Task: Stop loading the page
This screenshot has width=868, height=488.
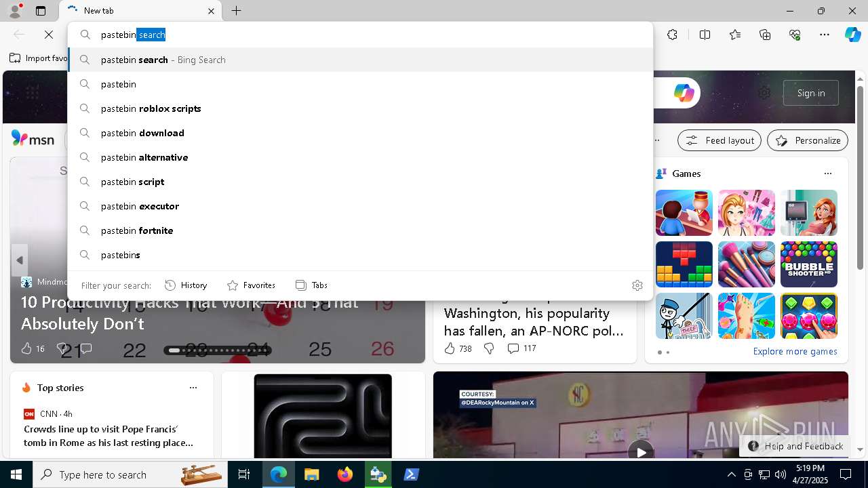Action: [x=49, y=35]
